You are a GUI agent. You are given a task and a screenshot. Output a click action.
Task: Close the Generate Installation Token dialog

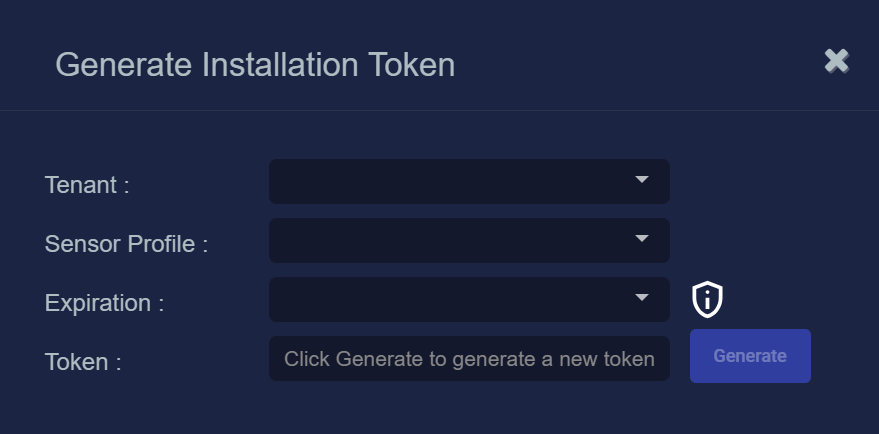[836, 61]
